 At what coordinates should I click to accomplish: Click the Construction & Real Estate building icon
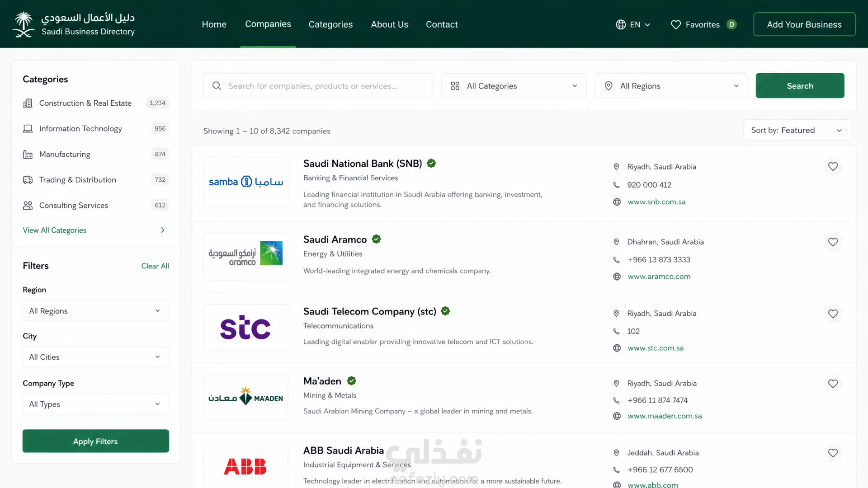28,103
